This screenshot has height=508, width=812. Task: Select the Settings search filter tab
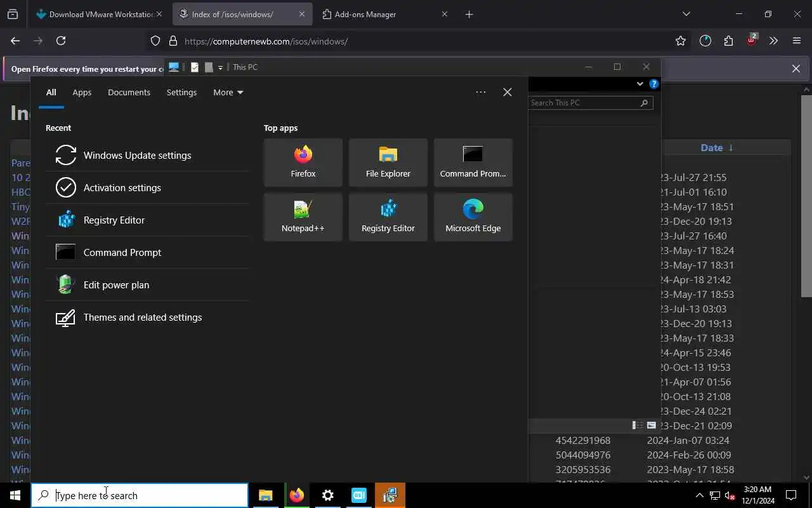pyautogui.click(x=181, y=92)
